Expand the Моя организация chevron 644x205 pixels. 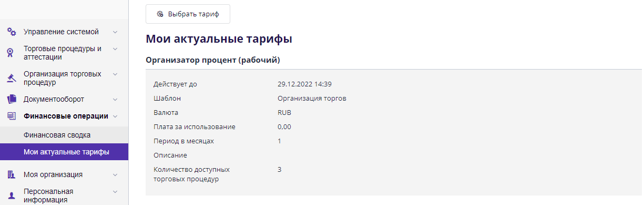[115, 174]
